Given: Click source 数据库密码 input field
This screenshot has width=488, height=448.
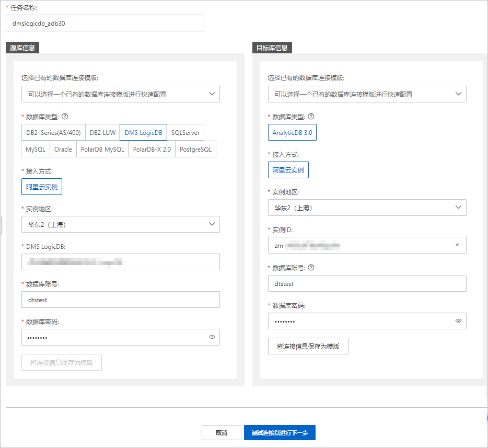Looking at the screenshot, I should click(x=121, y=337).
